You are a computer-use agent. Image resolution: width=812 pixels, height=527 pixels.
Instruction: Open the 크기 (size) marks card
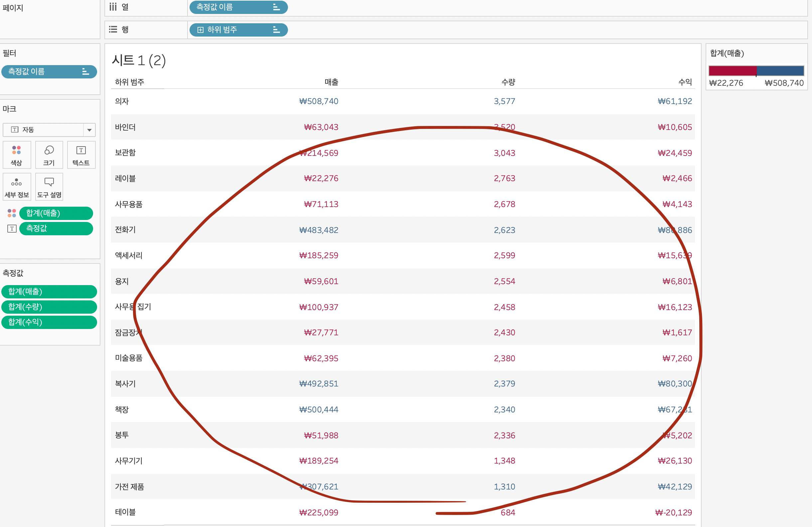[49, 155]
